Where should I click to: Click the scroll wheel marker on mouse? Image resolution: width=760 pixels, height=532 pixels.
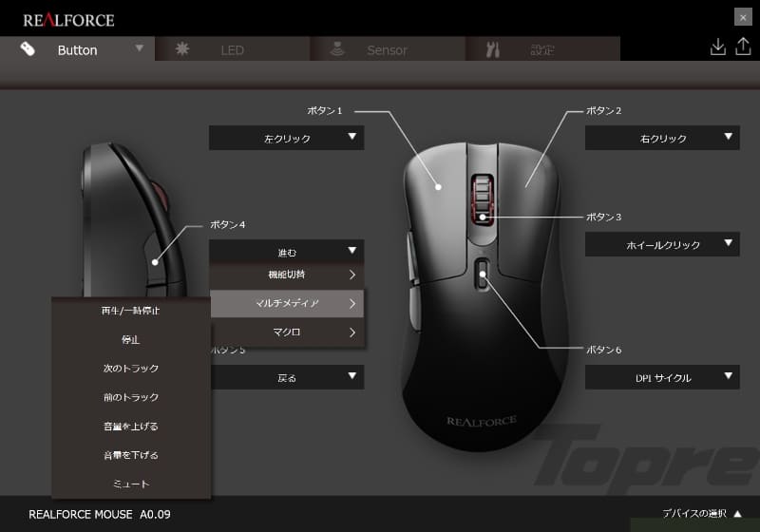(x=483, y=217)
